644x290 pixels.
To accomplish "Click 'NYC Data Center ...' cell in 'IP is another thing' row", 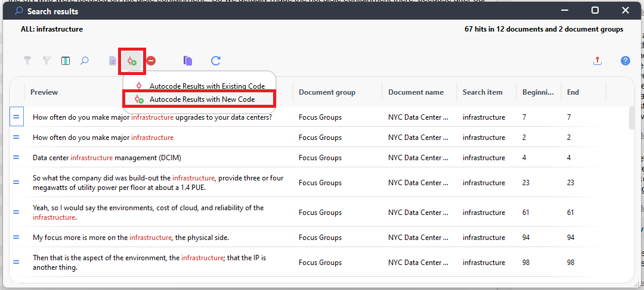I will click(418, 263).
